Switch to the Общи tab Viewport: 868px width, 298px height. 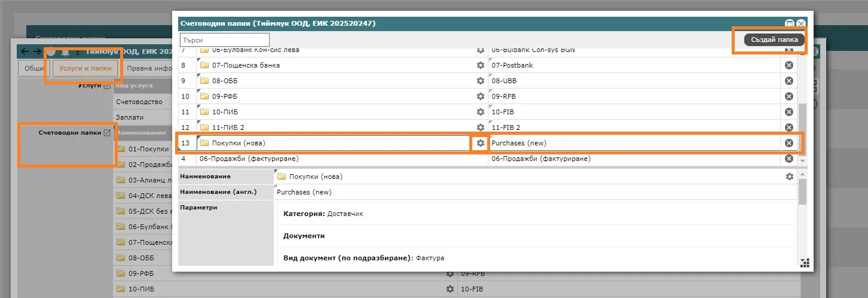coord(35,68)
